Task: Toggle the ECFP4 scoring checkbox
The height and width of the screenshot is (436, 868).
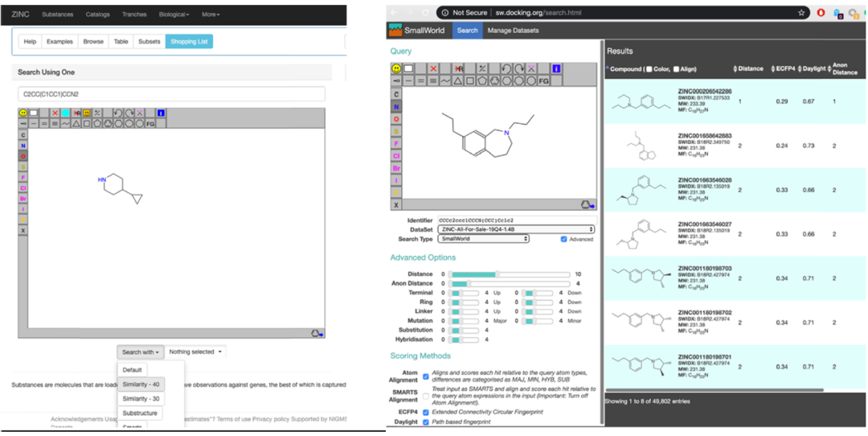Action: [x=426, y=412]
